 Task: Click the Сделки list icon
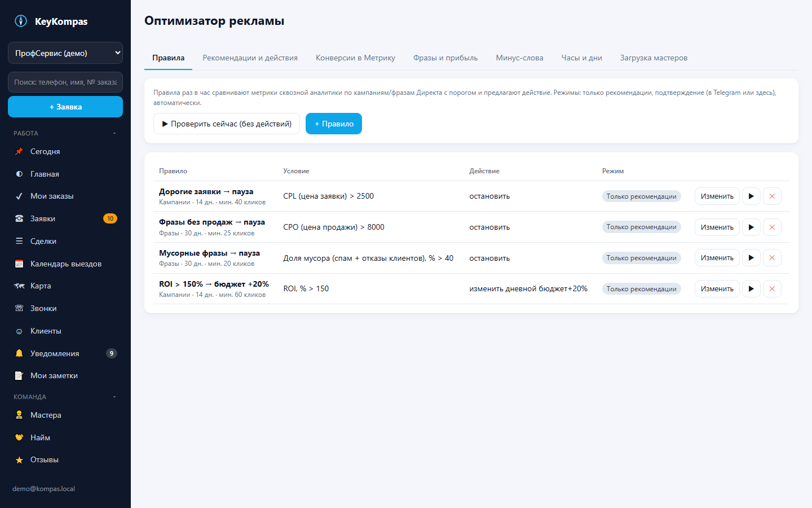[19, 241]
